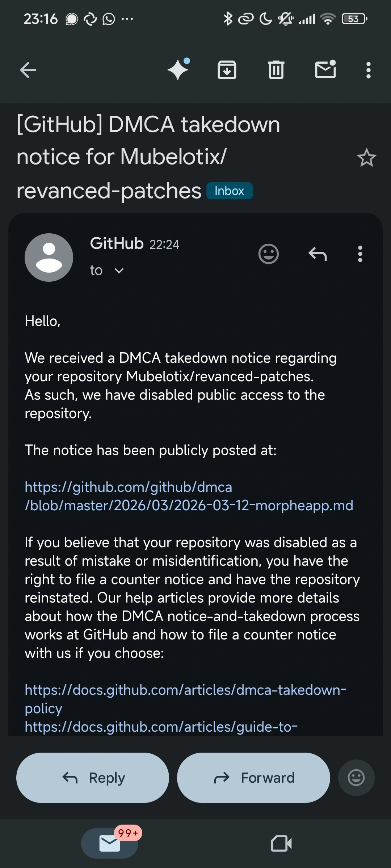Viewport: 391px width, 868px height.
Task: Open top toolbar overflow menu
Action: click(369, 70)
